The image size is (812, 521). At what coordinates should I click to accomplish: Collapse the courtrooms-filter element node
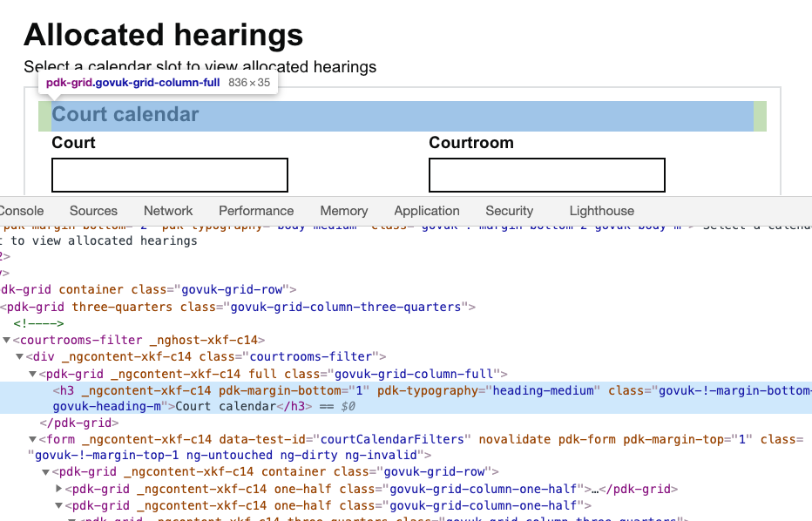coord(7,341)
